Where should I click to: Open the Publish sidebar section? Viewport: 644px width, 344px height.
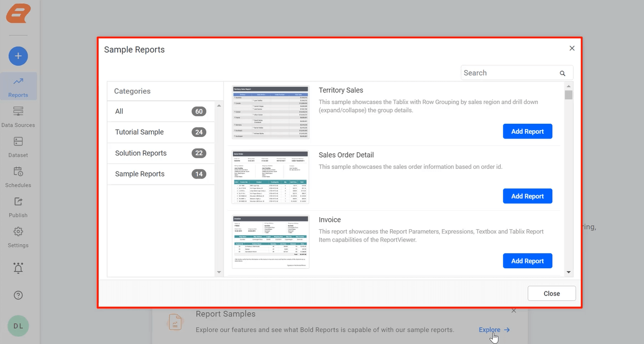click(18, 207)
